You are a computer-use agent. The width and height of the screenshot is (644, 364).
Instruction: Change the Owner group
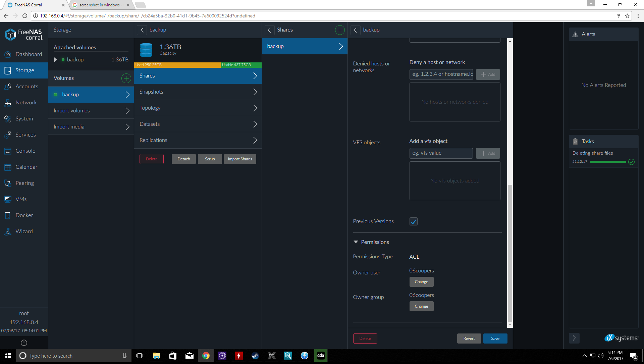pos(421,306)
